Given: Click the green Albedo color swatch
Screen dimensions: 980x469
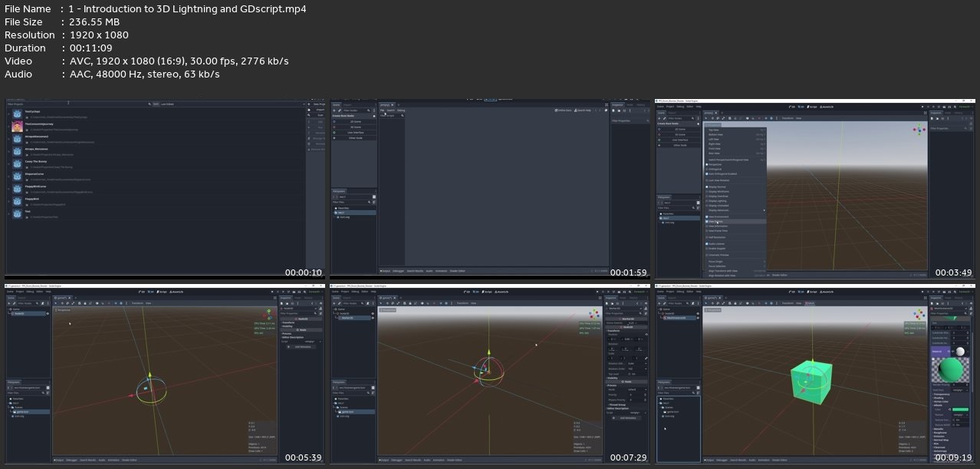Looking at the screenshot, I should pos(960,409).
